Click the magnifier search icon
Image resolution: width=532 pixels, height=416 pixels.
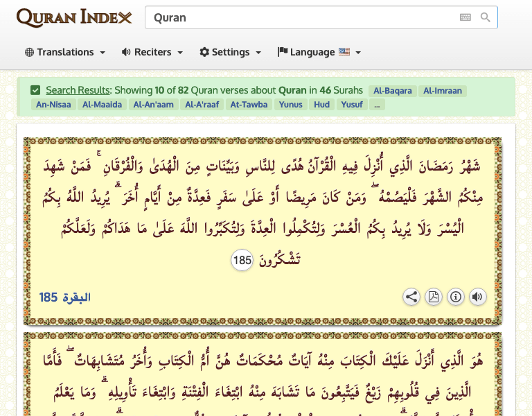click(x=486, y=17)
